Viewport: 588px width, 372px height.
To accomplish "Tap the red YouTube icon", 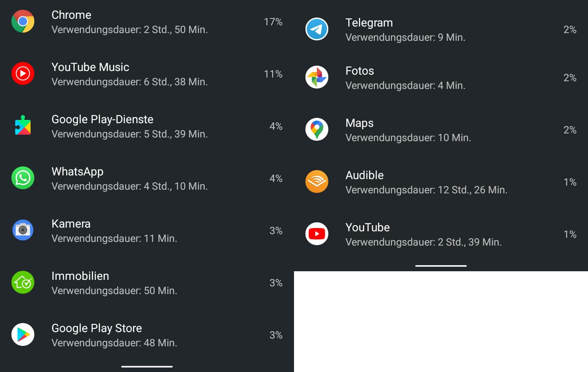I will [317, 234].
